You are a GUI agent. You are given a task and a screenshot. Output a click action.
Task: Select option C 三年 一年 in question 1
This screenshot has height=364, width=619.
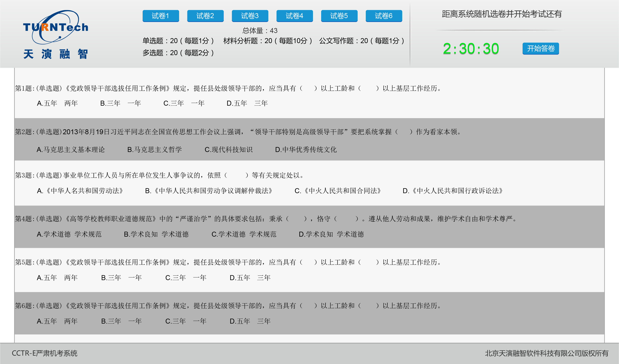(x=184, y=103)
